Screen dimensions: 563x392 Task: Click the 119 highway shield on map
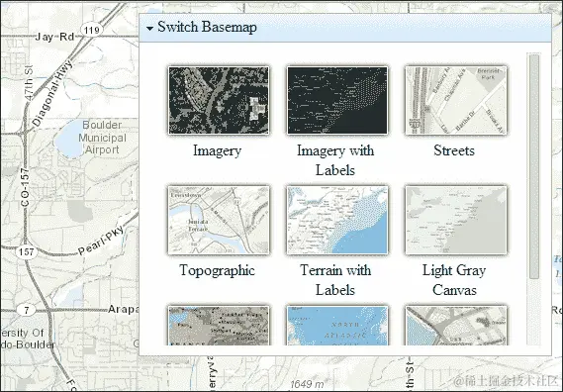click(x=92, y=30)
